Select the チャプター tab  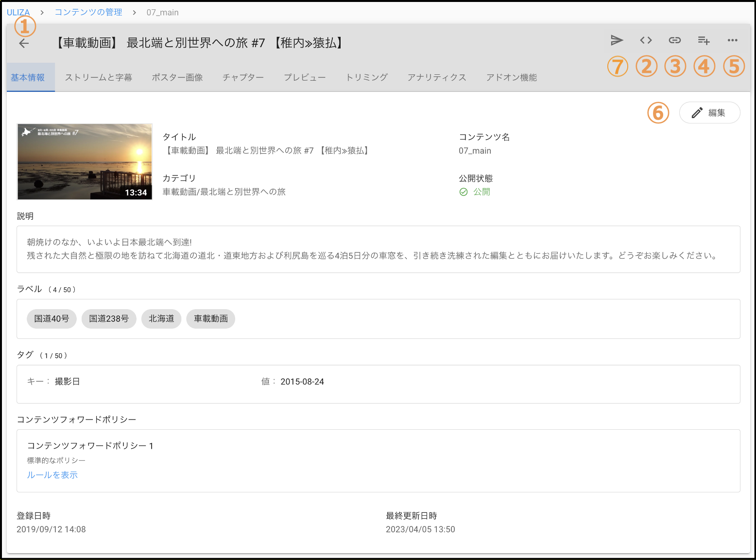pos(243,78)
